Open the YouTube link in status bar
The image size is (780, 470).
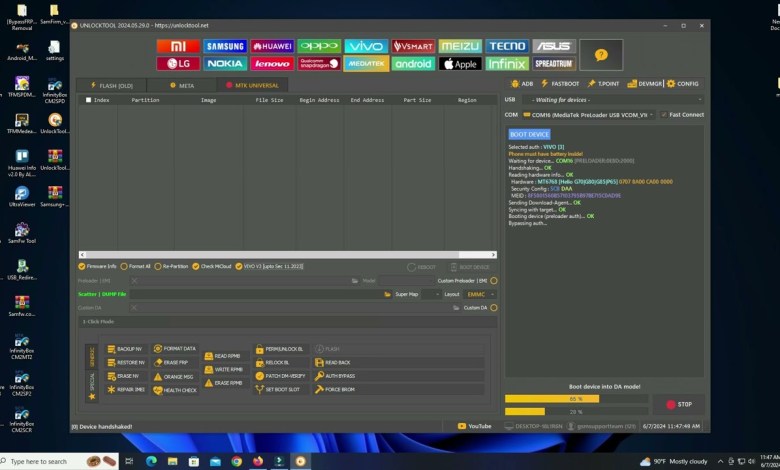(474, 426)
